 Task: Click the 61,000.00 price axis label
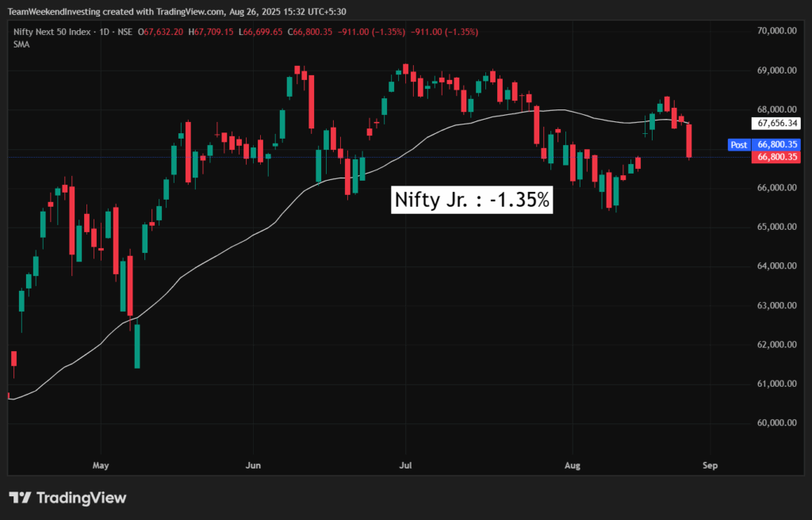click(777, 384)
